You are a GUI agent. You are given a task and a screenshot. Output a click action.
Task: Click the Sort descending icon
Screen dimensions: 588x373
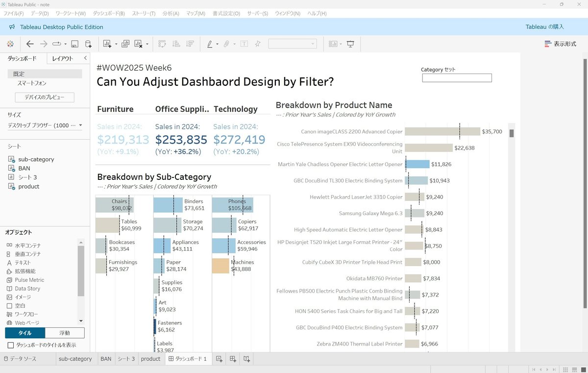click(x=190, y=44)
